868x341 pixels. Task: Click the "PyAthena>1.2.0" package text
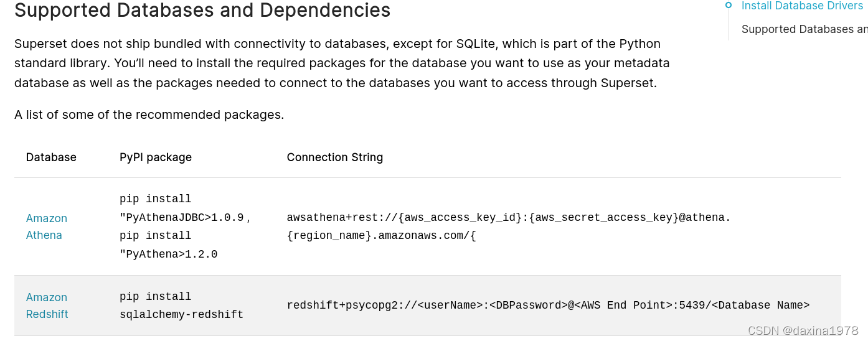(x=168, y=254)
